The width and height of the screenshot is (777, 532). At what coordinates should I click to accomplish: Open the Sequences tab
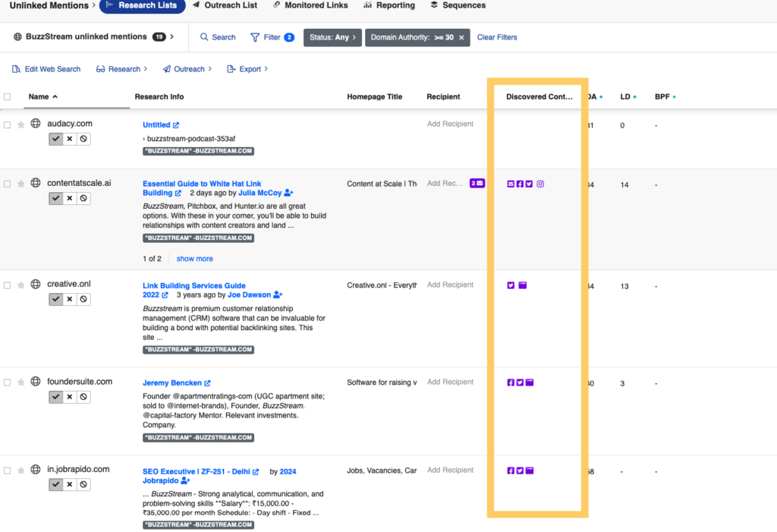tap(457, 5)
